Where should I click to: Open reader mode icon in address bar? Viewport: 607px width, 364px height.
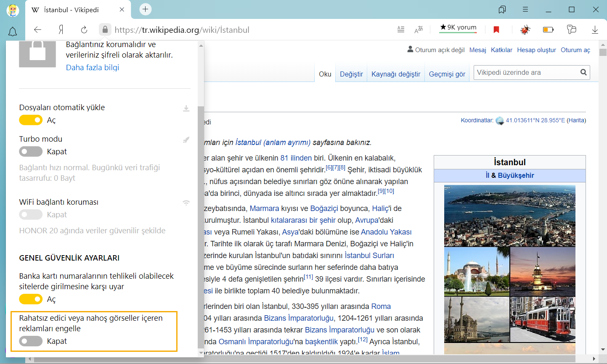(401, 29)
